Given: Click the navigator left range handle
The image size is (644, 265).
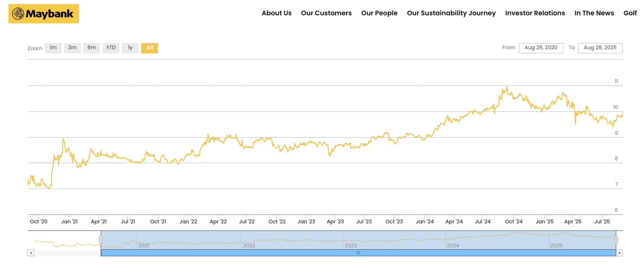Looking at the screenshot, I should tap(101, 240).
